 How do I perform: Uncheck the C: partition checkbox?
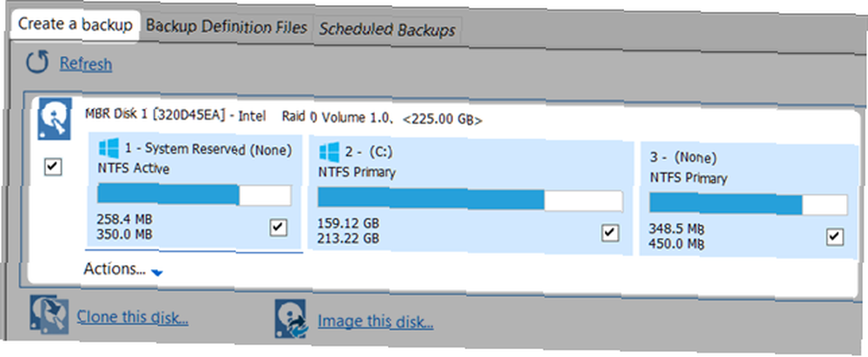click(x=610, y=233)
